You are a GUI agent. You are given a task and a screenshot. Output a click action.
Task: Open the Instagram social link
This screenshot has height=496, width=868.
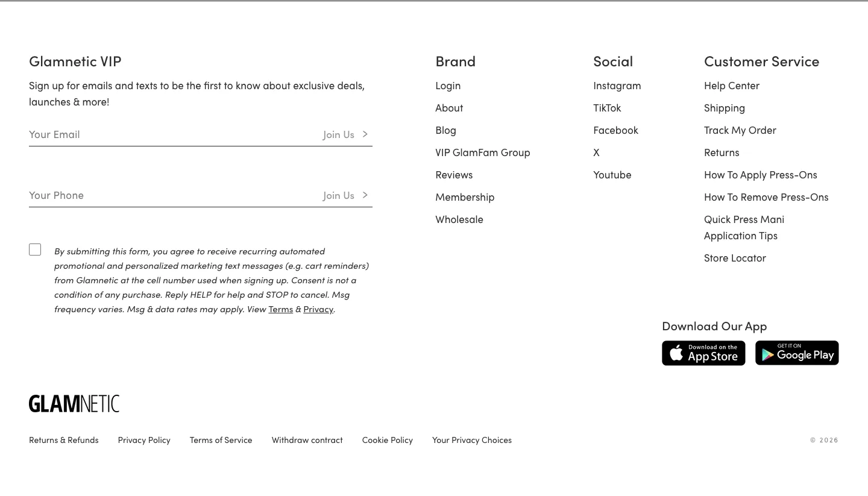pos(617,86)
